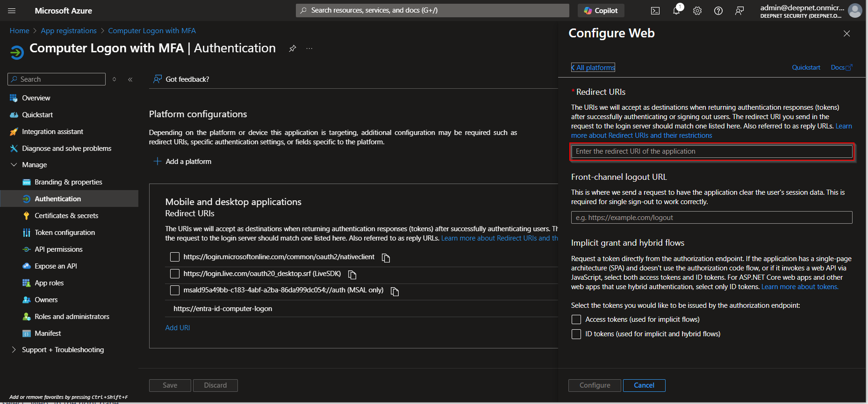
Task: Enable Access tokens for implicit flows
Action: [576, 319]
